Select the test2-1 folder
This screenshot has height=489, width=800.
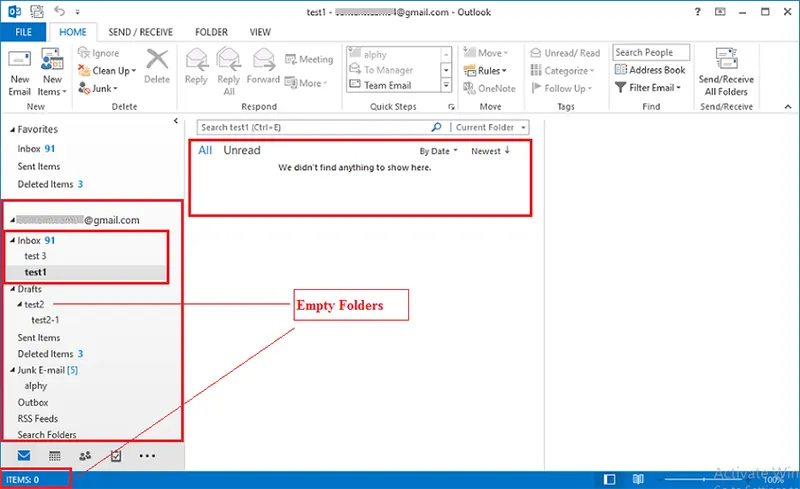click(x=45, y=320)
